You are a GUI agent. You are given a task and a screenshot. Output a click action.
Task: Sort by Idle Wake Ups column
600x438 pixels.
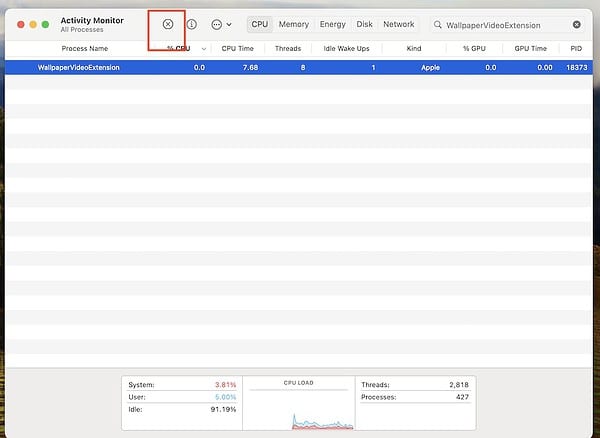[346, 48]
